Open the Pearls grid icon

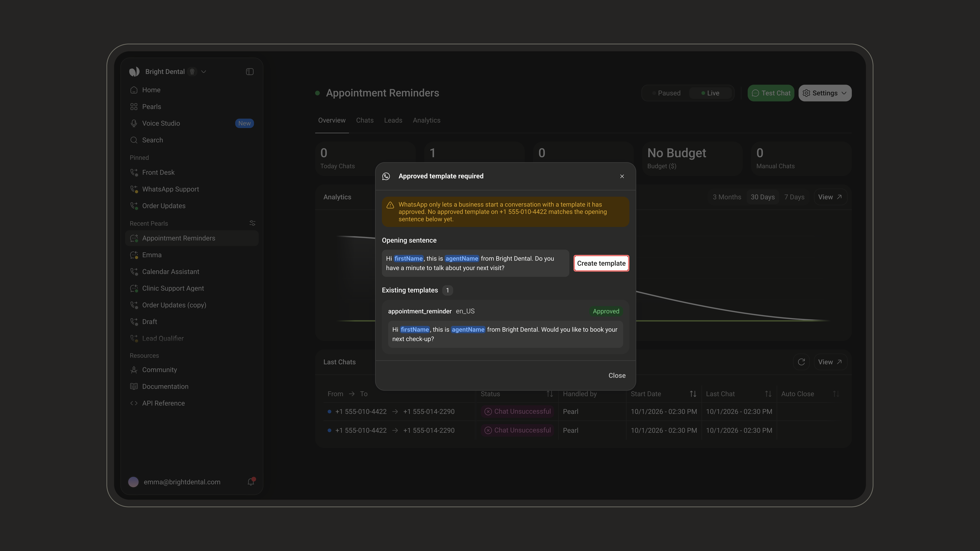[134, 107]
